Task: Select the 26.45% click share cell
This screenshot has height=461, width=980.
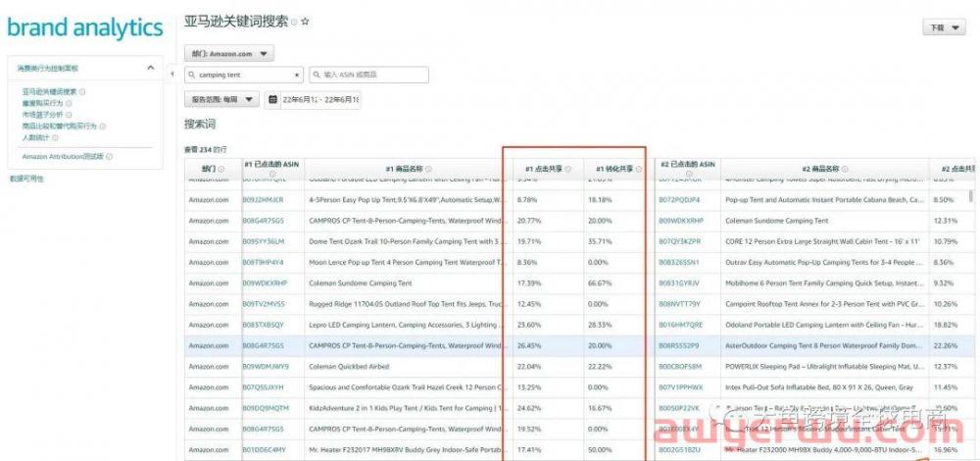Action: 549,346
